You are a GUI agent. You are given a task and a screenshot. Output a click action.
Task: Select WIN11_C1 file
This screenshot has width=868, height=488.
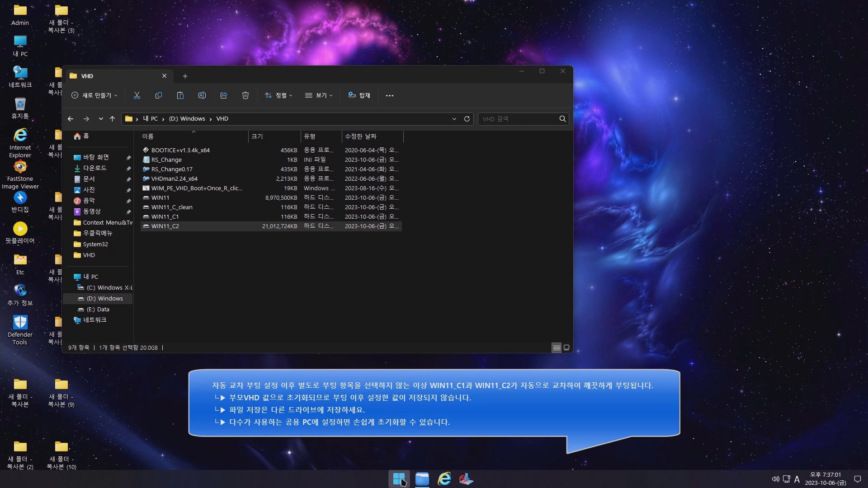click(x=271, y=216)
